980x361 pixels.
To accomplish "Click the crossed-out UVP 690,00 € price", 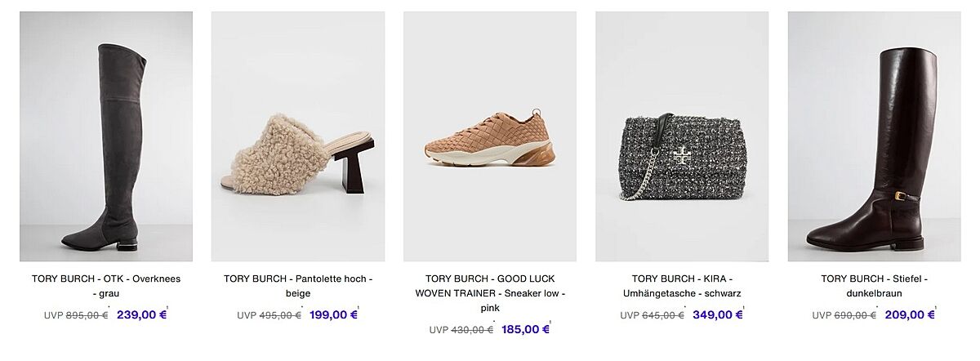I will (x=854, y=315).
